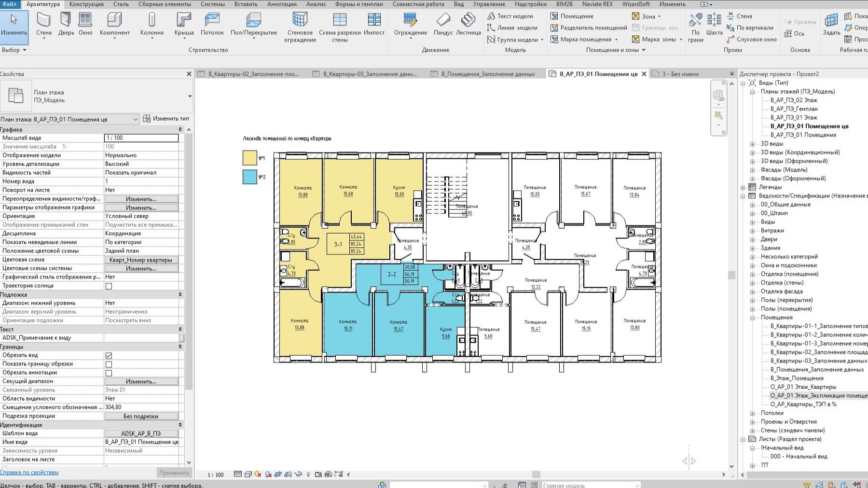Screen dimensions: 868x488
Task: Click the yellow №1 legend swatch
Action: (x=249, y=158)
